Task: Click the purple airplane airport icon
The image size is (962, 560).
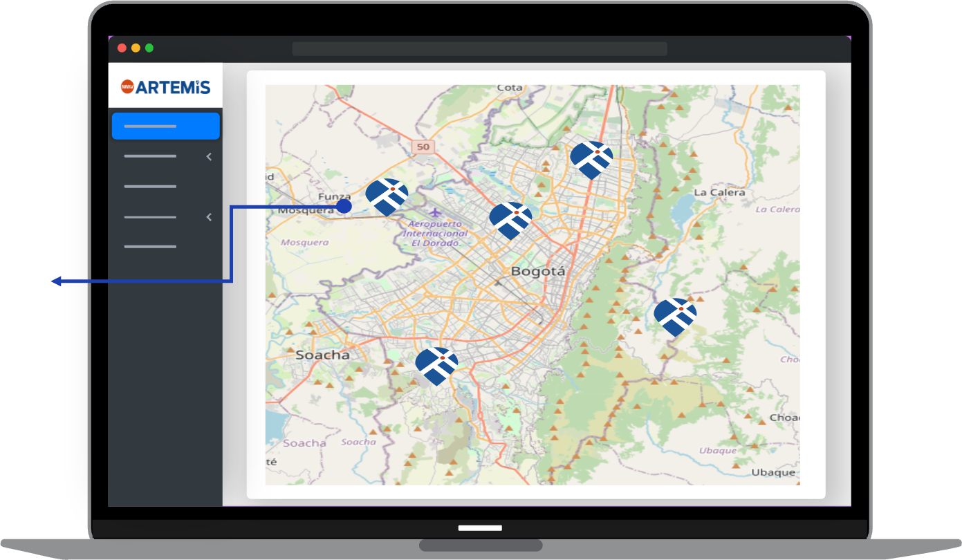Action: [434, 212]
